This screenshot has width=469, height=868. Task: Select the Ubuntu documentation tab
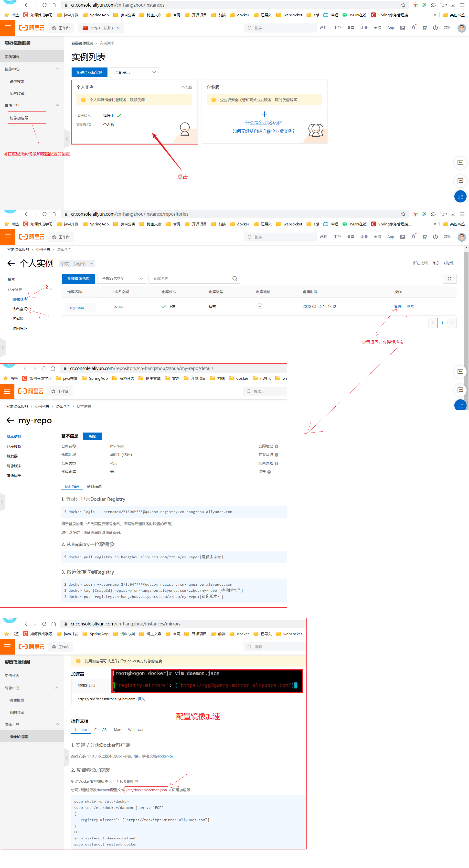pos(81,730)
